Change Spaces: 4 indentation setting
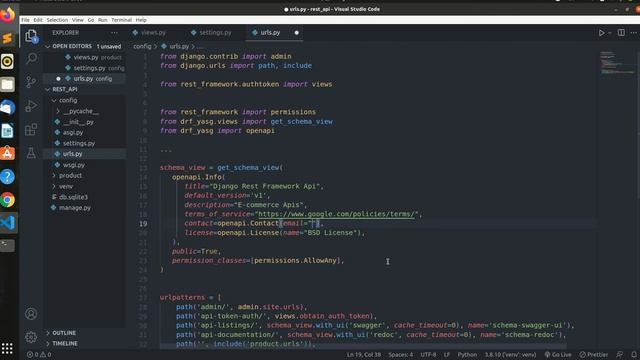This screenshot has width=640, height=360. [x=400, y=354]
